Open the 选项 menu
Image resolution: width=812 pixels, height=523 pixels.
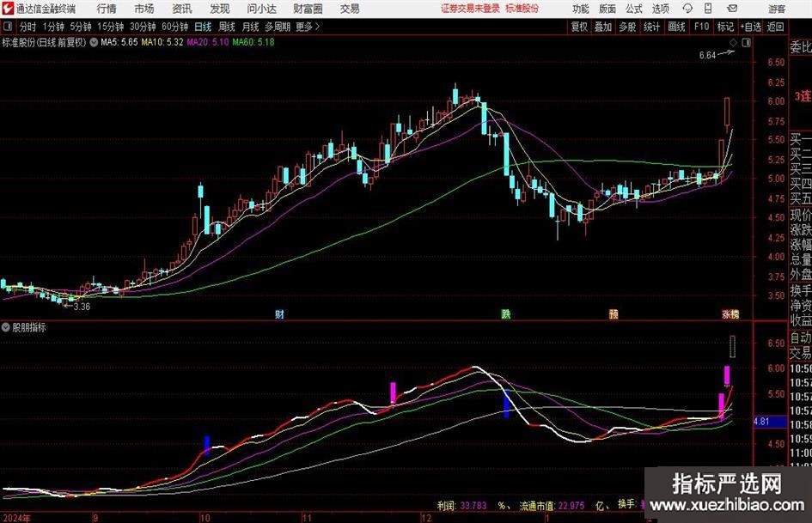point(660,9)
